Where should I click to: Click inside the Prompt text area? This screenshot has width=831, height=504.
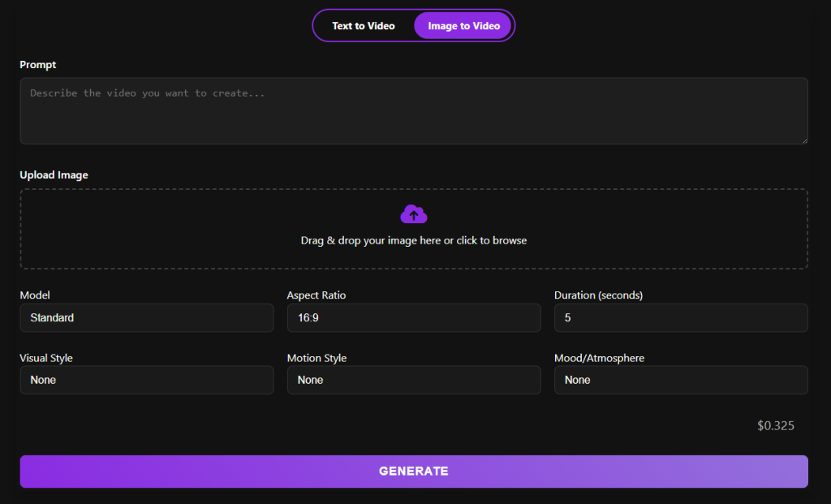click(413, 110)
